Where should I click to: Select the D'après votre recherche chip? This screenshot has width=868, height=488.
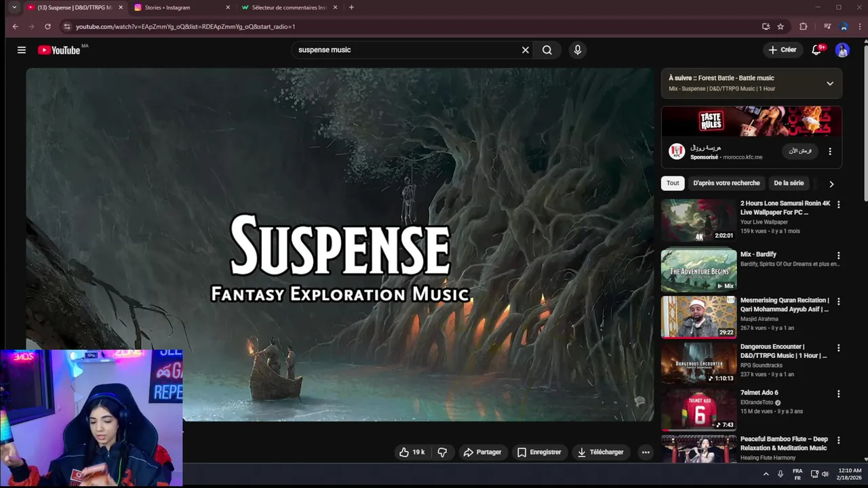tap(726, 183)
